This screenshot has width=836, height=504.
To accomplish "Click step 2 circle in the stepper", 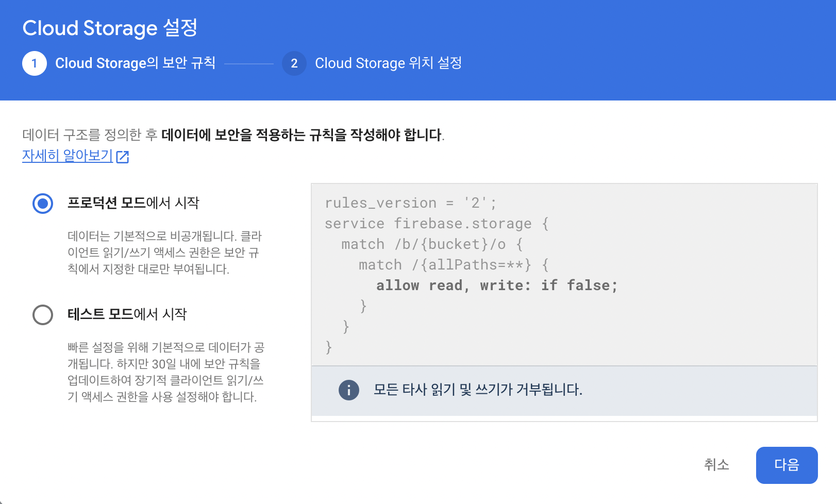I will point(294,63).
